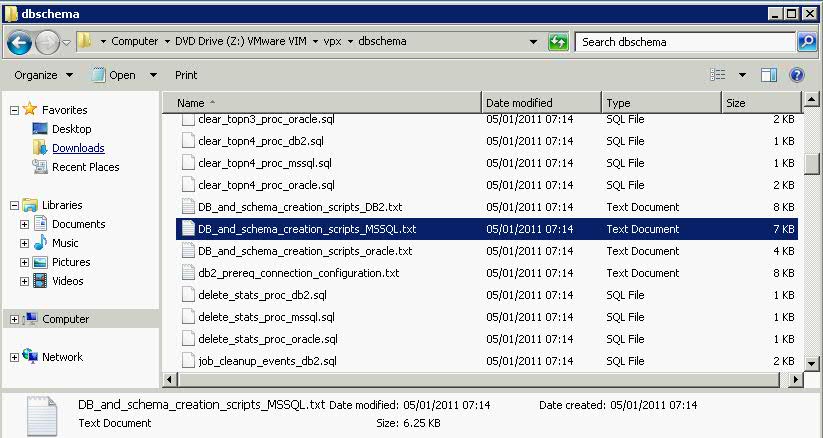
Task: Sort by the Size column header
Action: point(762,103)
